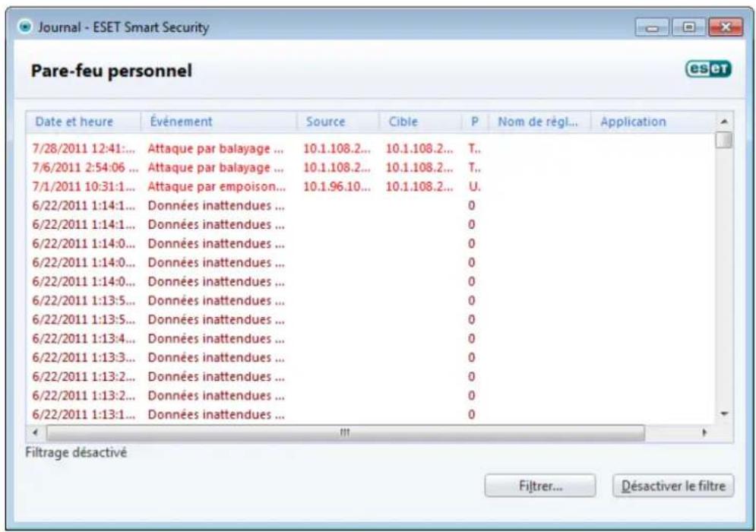Click the P column header
Image resolution: width=756 pixels, height=532 pixels.
point(475,122)
